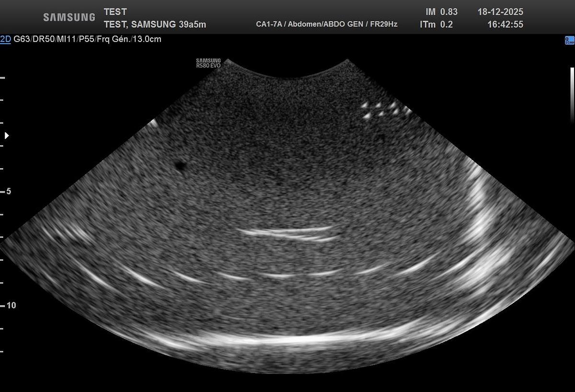Click the grayscale bar on right edge
Image resolution: width=575 pixels, height=392 pixels.
click(x=572, y=95)
